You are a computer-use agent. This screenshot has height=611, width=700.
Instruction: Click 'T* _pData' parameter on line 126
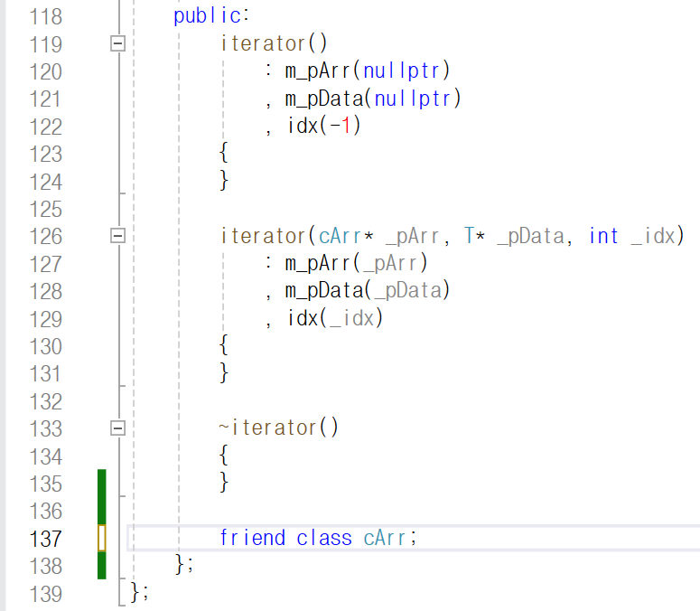coord(514,236)
